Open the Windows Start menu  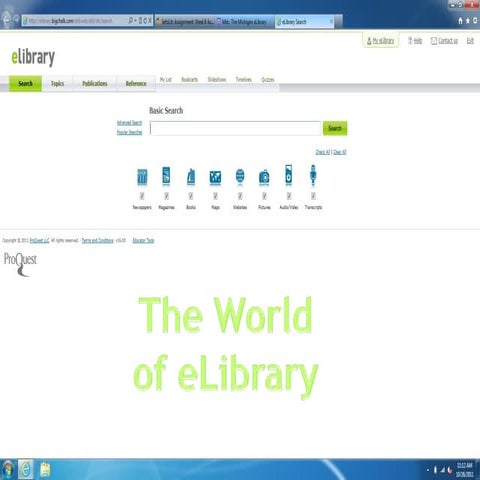coord(7,469)
